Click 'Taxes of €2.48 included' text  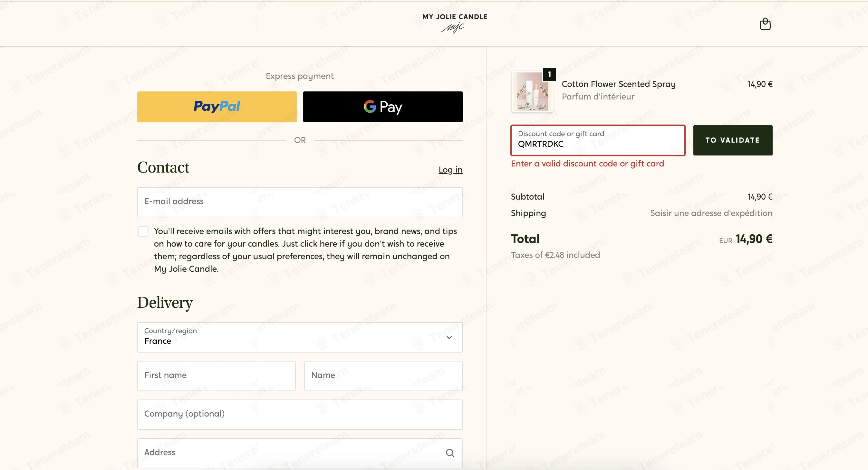tap(555, 255)
